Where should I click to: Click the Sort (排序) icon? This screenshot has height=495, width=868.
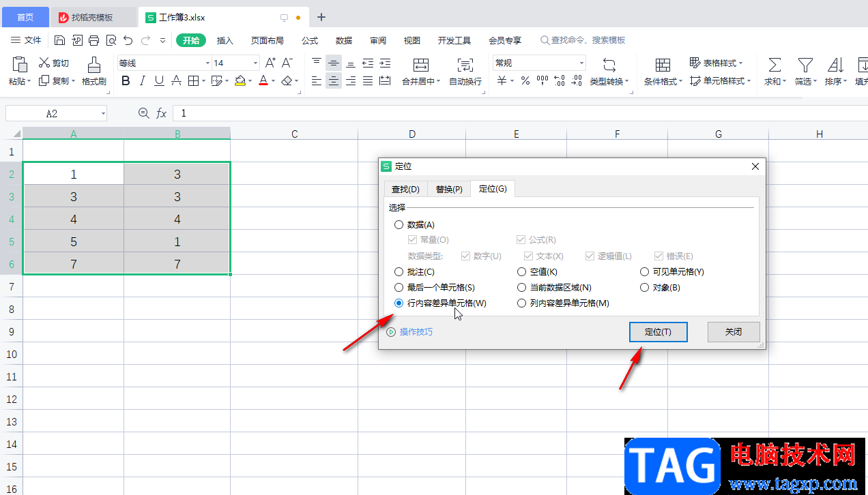pos(835,65)
